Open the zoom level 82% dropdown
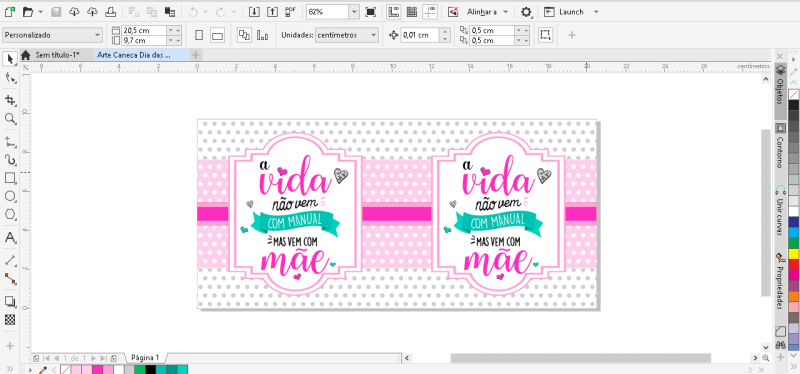The image size is (800, 374). coord(354,12)
